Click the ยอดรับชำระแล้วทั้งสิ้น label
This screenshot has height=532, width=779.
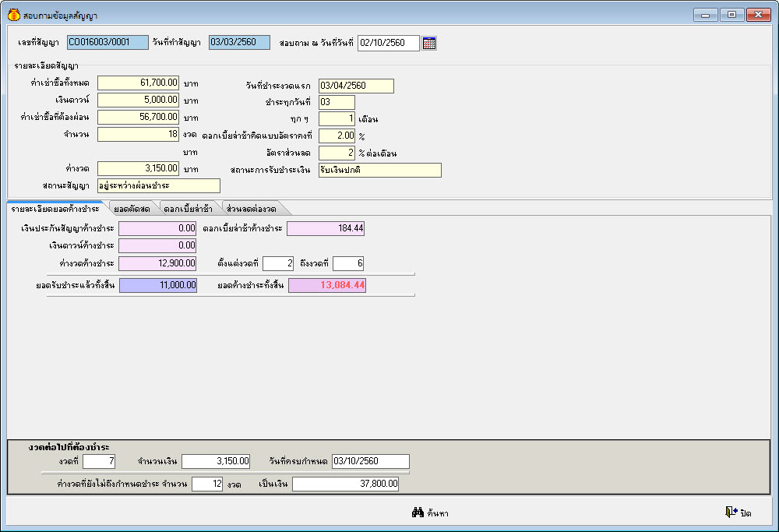pyautogui.click(x=76, y=285)
